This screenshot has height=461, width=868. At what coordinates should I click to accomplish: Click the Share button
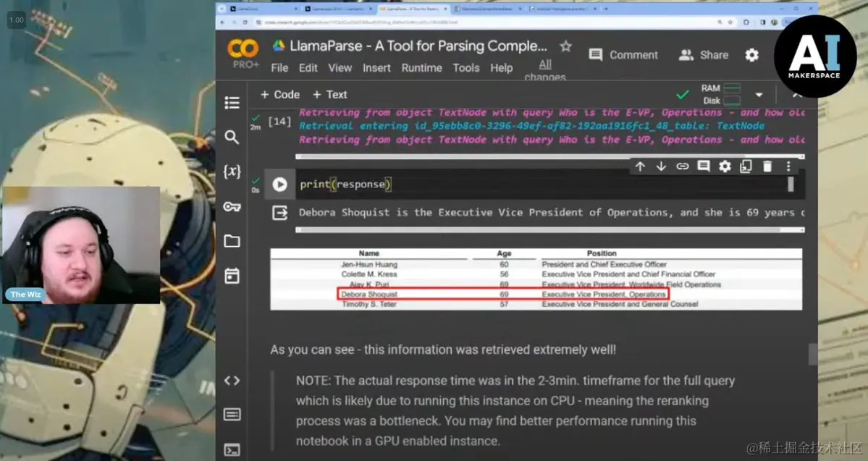pos(704,55)
